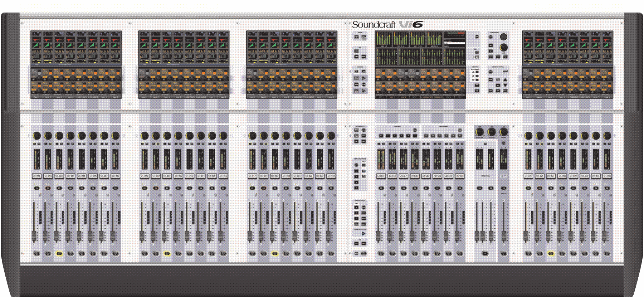Click the solid black down arrow button
644x297 pixels.
[x=505, y=86]
